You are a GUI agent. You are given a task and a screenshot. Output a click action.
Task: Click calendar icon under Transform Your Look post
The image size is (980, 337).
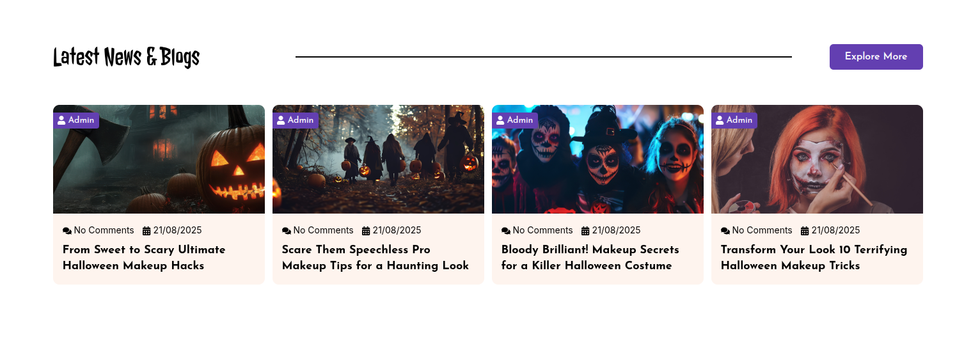coord(805,231)
